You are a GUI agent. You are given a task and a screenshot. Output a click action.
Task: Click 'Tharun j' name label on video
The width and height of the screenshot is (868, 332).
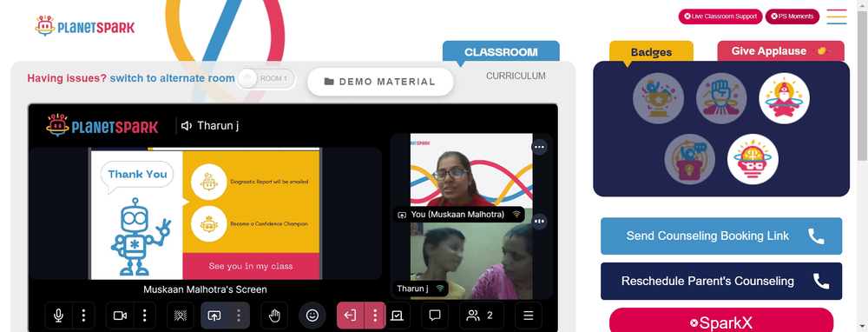[413, 289]
